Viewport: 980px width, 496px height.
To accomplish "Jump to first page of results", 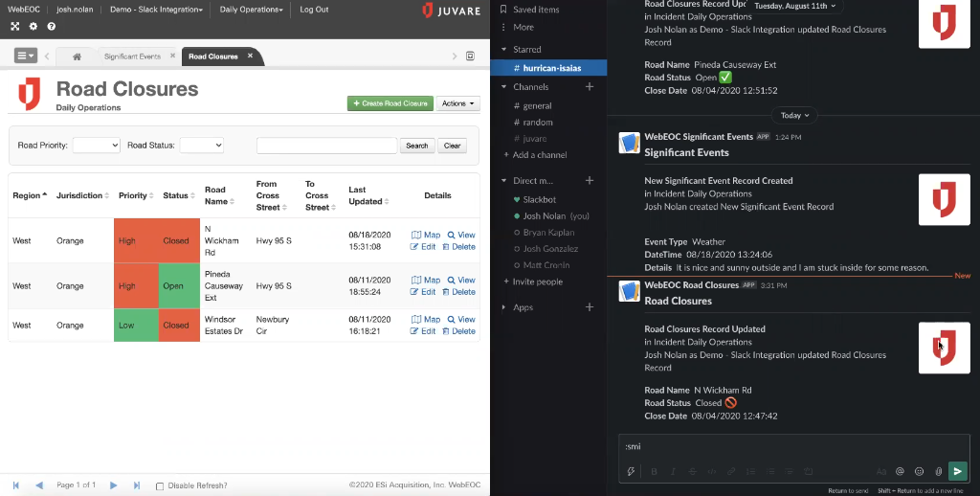I will click(x=15, y=485).
